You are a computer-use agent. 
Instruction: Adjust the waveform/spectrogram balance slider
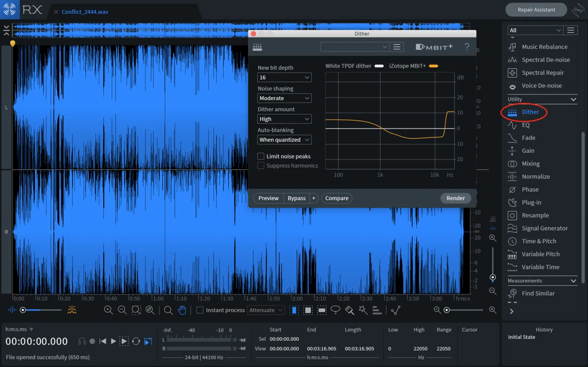pos(23,310)
